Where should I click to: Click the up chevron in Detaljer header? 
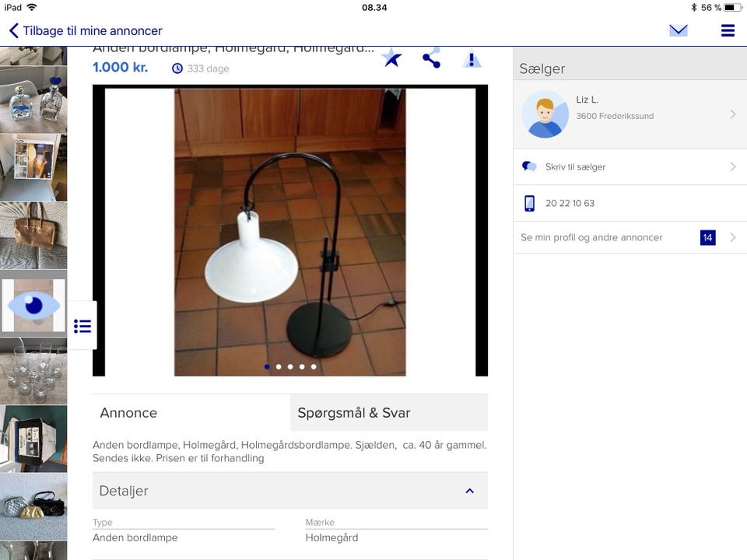click(x=470, y=491)
